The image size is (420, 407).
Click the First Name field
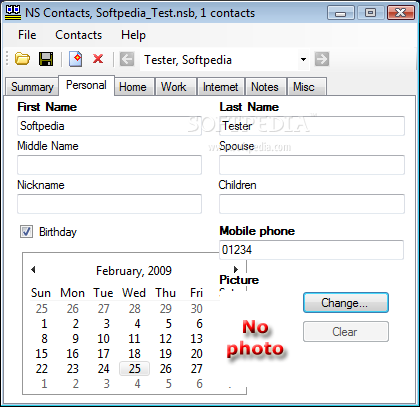coord(109,126)
